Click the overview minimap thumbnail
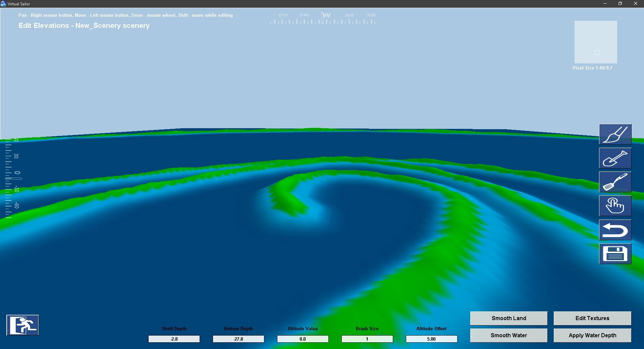 click(x=596, y=42)
